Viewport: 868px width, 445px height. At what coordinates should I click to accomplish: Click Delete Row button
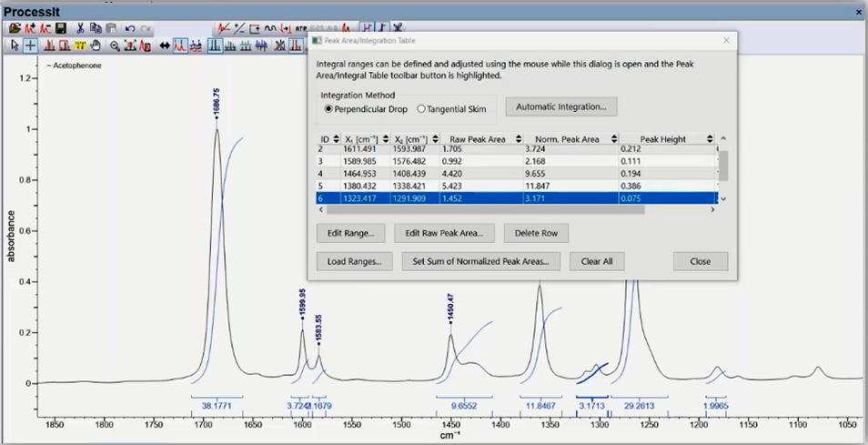point(536,233)
